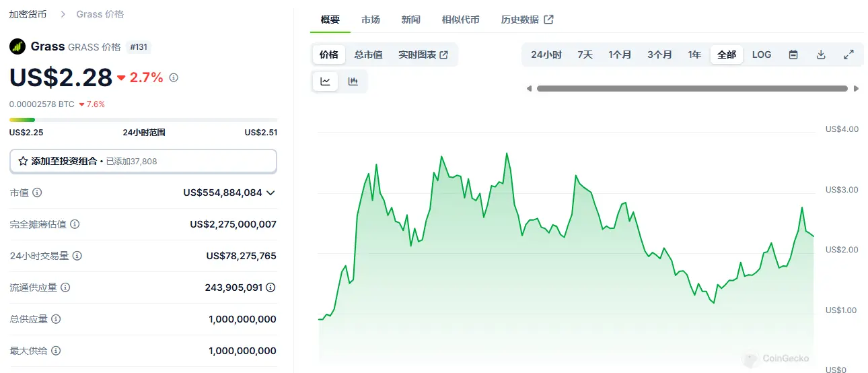
Task: Open the 实时图表 external chart
Action: click(423, 55)
